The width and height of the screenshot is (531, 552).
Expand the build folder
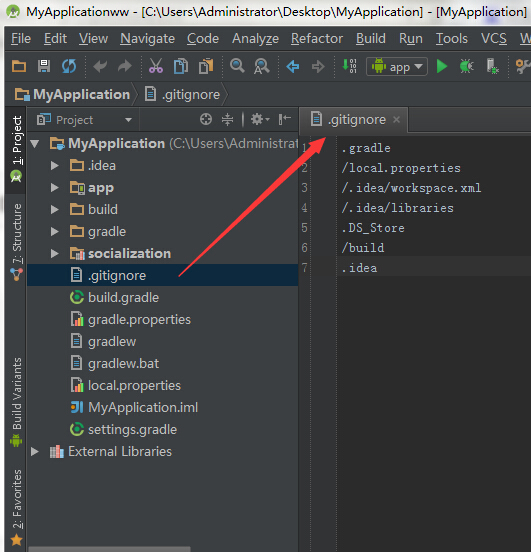point(55,209)
